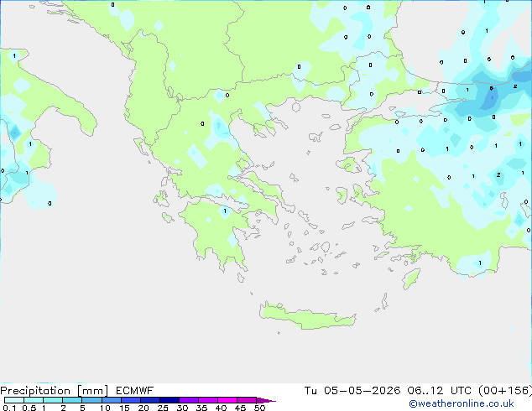Select the 2 to 5 mm legend color

72,400
